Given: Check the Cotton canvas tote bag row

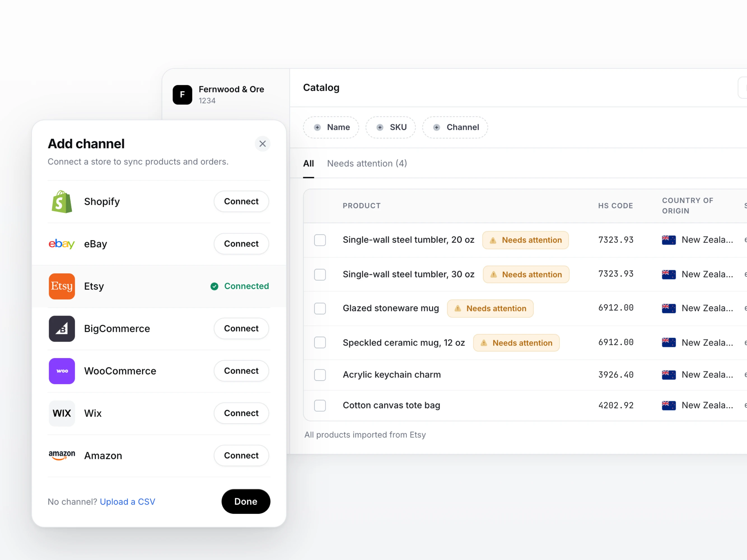Looking at the screenshot, I should (x=320, y=405).
